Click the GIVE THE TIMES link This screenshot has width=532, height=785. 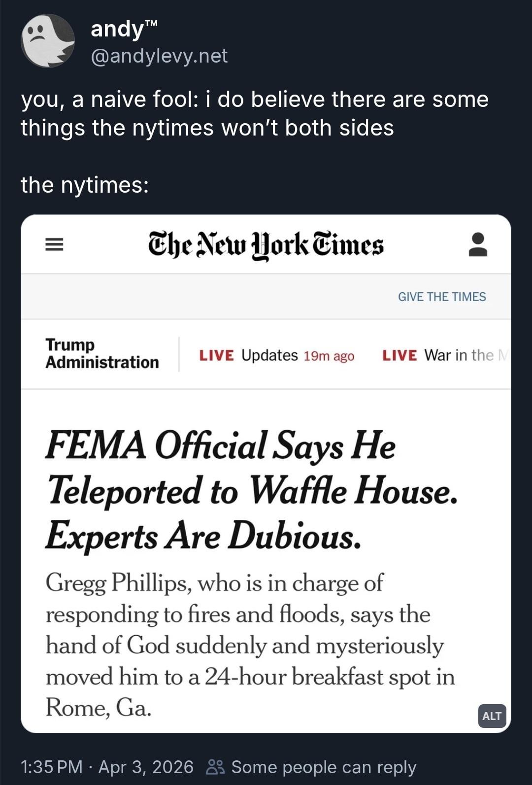pyautogui.click(x=441, y=297)
